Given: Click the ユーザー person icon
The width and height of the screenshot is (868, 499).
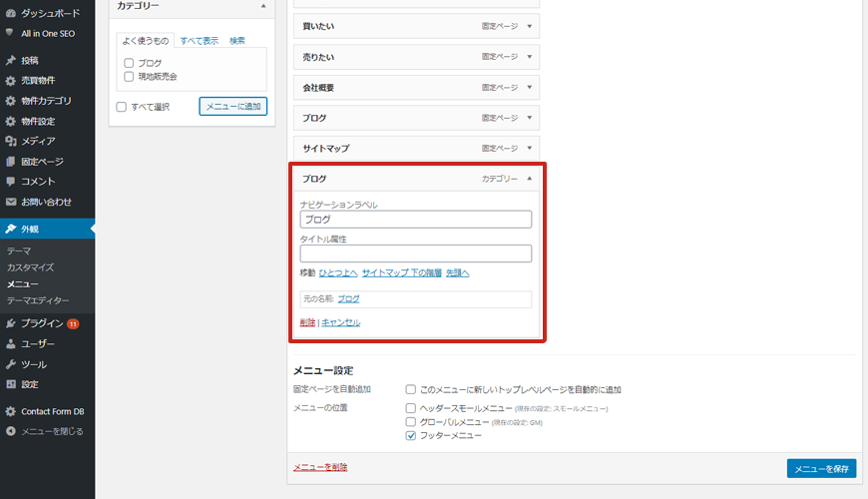Looking at the screenshot, I should point(10,343).
